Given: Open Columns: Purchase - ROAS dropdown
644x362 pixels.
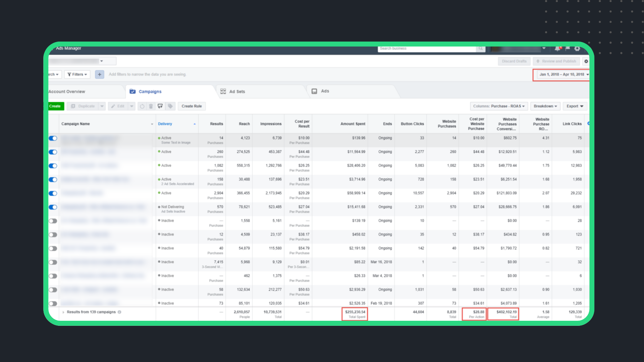Looking at the screenshot, I should click(x=499, y=106).
